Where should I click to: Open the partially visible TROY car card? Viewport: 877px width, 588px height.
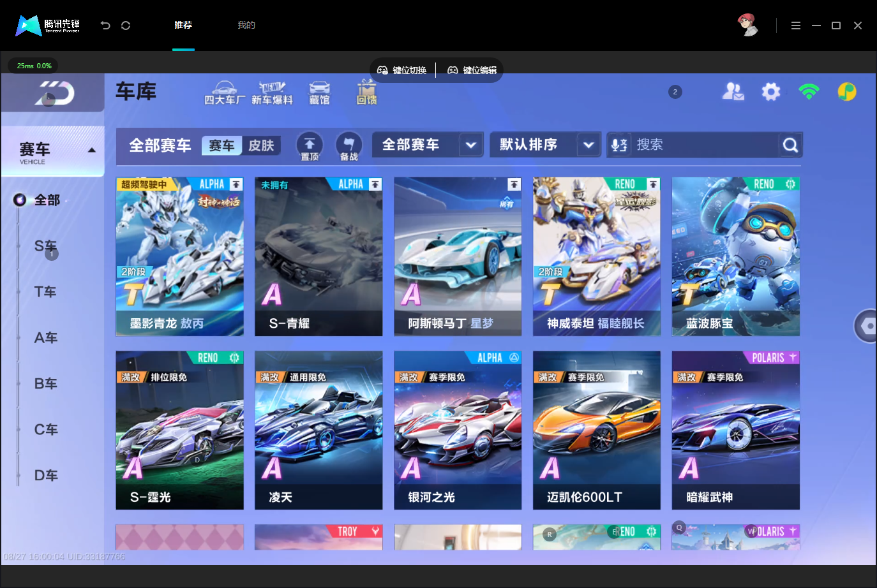click(319, 537)
